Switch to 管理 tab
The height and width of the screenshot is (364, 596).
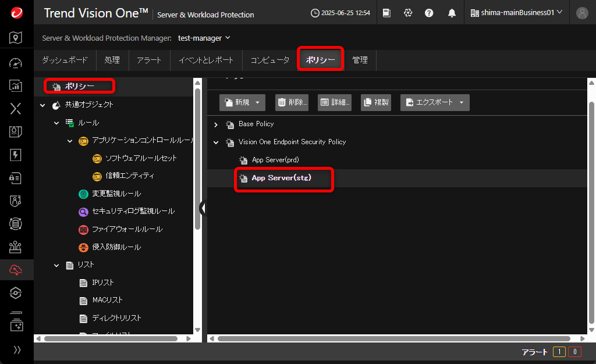pos(360,60)
